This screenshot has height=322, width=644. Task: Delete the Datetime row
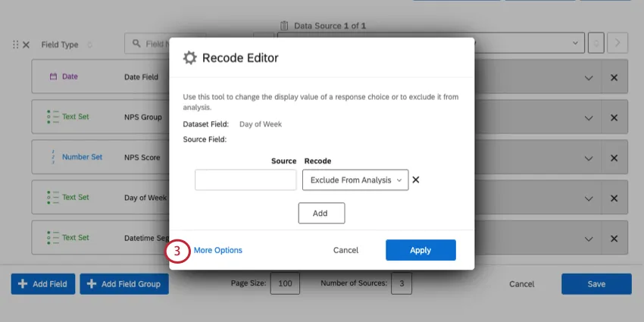[614, 239]
